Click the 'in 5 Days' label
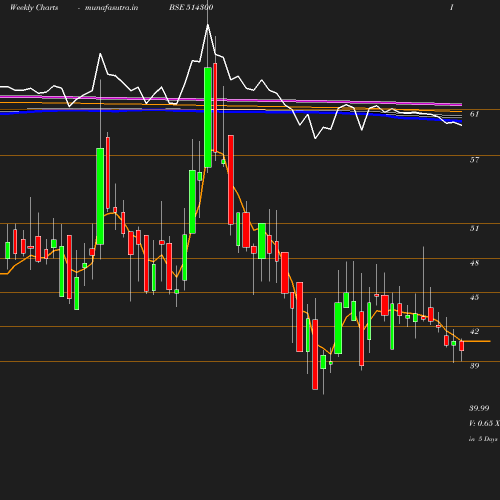The image size is (500, 500). pyautogui.click(x=483, y=439)
